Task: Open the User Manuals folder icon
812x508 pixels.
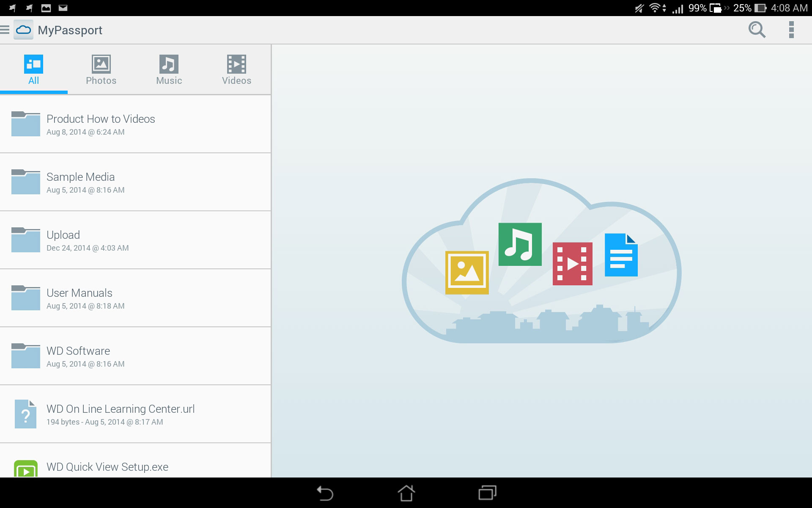Action: pos(26,298)
